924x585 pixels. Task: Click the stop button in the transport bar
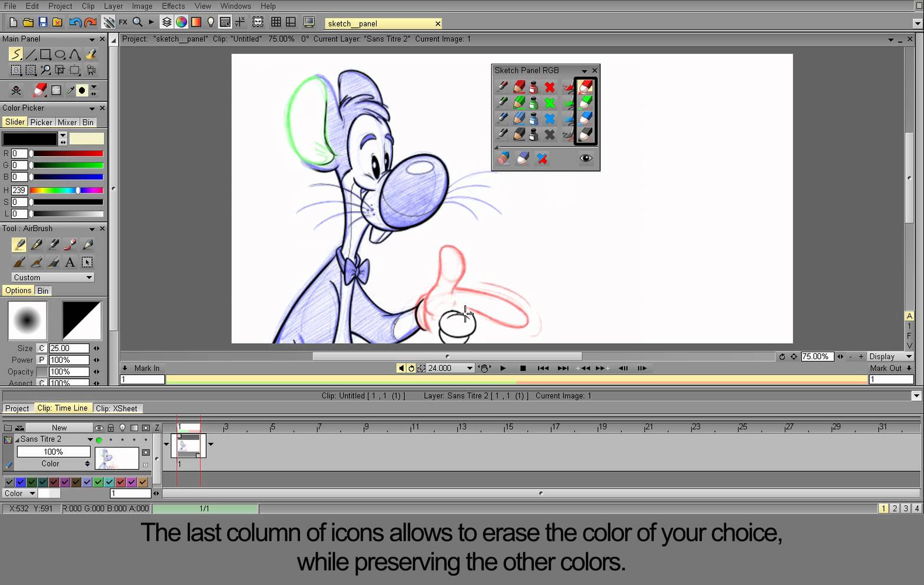(x=523, y=368)
